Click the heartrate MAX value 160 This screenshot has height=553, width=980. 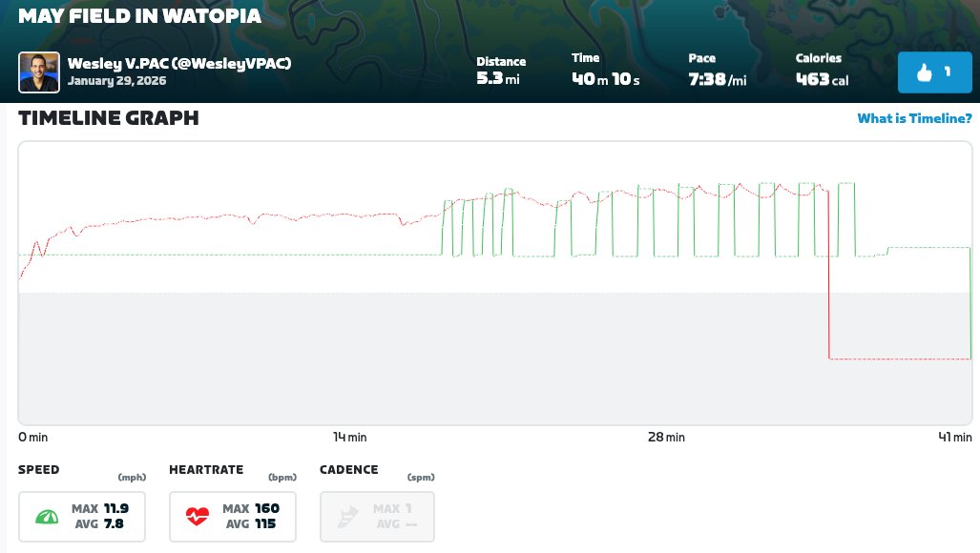(x=267, y=509)
